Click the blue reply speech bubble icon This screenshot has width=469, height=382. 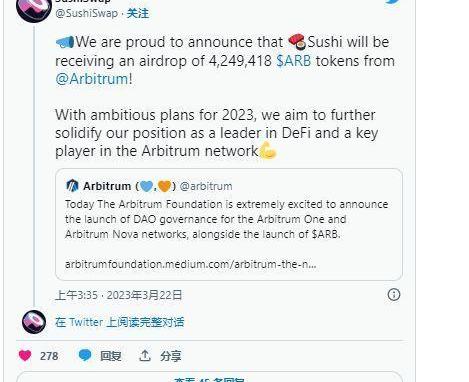[85, 356]
